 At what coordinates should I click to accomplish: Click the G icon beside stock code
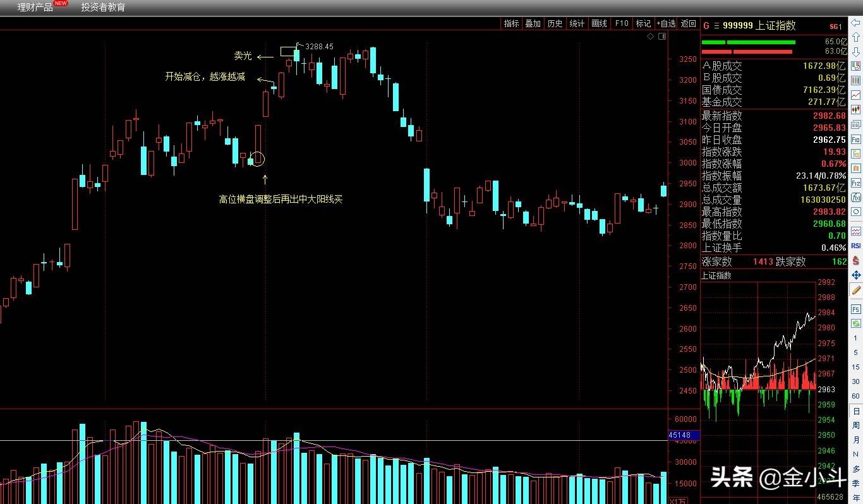[x=706, y=26]
